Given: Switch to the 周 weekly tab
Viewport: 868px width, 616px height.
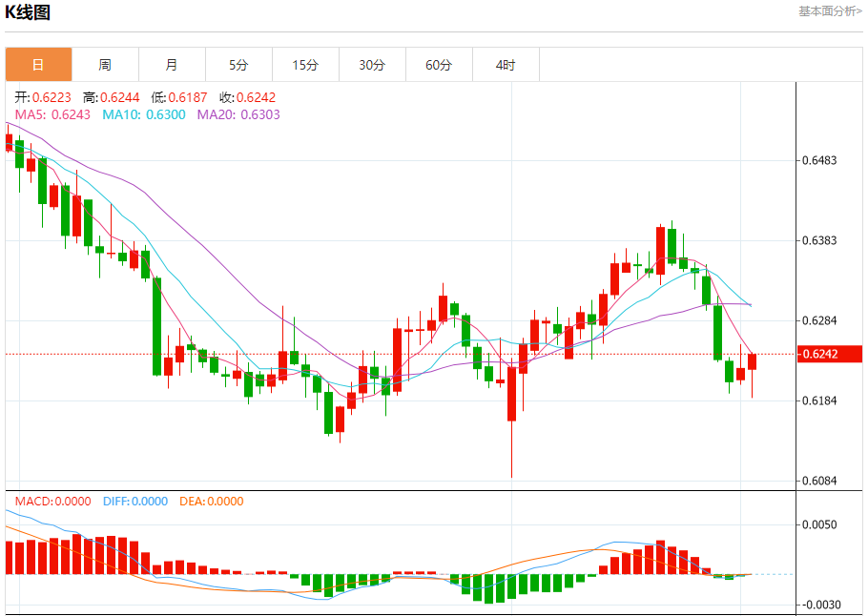Looking at the screenshot, I should (105, 65).
